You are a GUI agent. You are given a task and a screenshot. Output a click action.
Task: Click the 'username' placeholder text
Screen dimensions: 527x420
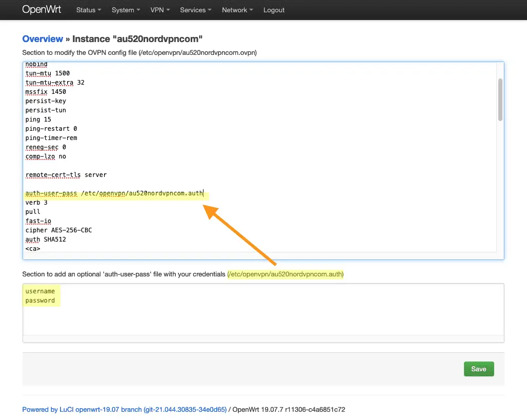[40, 291]
